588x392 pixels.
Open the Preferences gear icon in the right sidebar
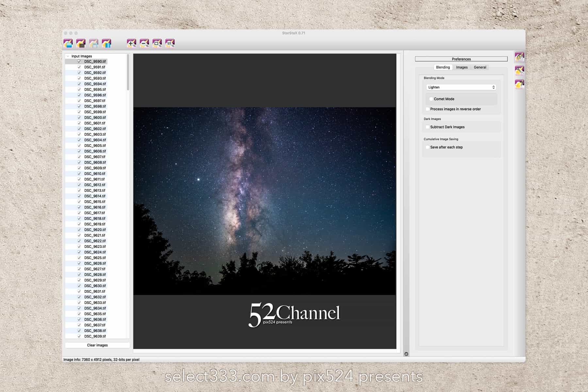pos(519,57)
